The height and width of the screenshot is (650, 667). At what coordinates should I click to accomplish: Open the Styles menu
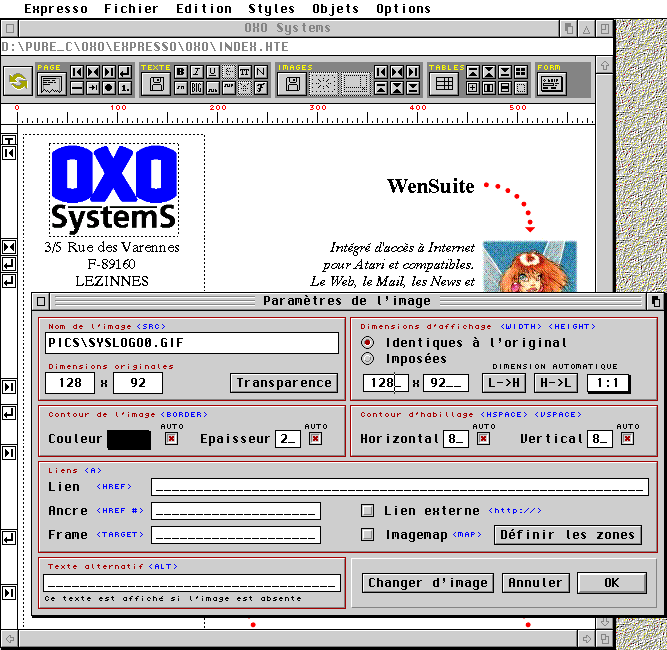click(x=271, y=8)
